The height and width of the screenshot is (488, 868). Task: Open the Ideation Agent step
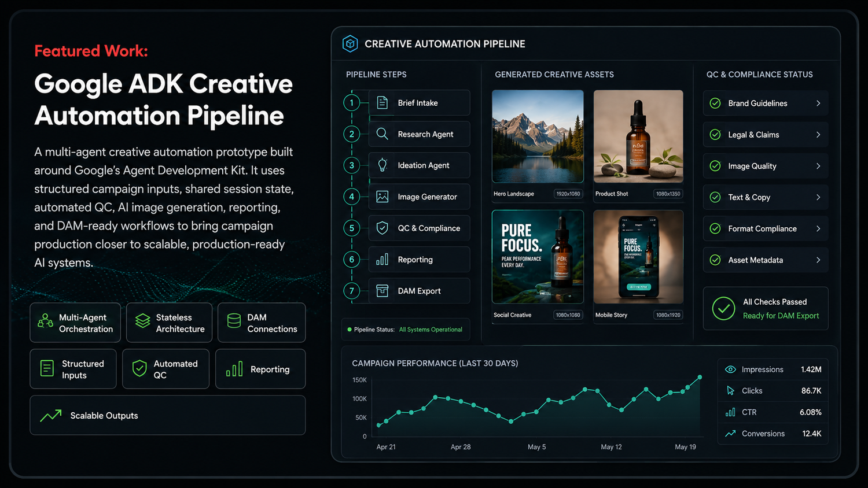(x=420, y=165)
